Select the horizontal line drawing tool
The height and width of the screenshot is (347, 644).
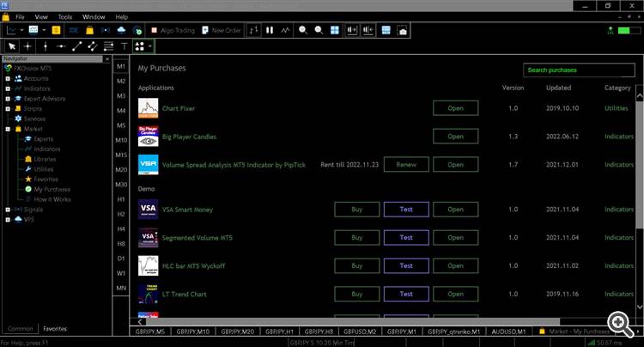(61, 46)
